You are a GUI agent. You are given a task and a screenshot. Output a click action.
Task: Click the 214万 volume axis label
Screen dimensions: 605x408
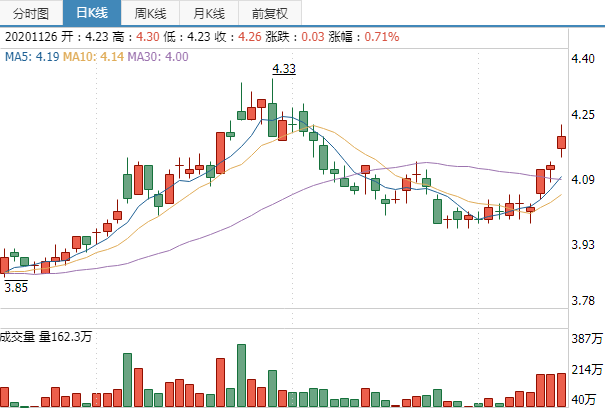(587, 369)
